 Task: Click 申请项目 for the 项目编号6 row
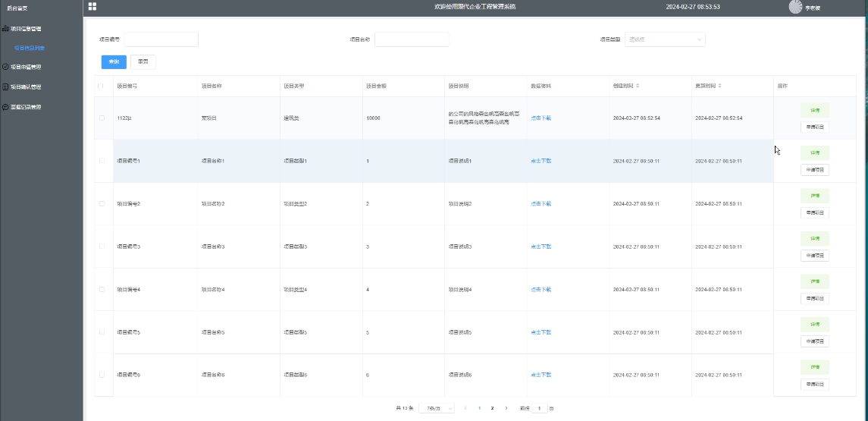pos(815,385)
